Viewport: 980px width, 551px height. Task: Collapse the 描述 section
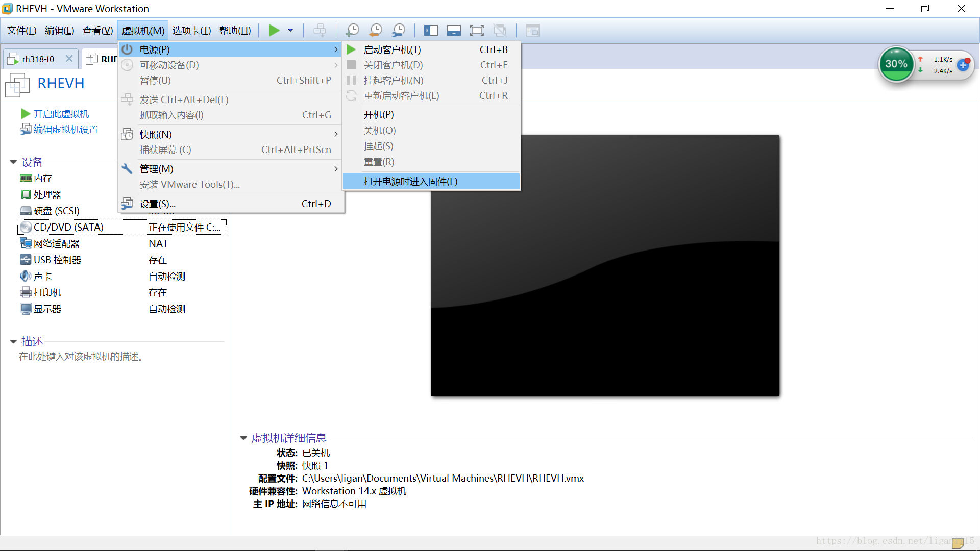point(13,341)
